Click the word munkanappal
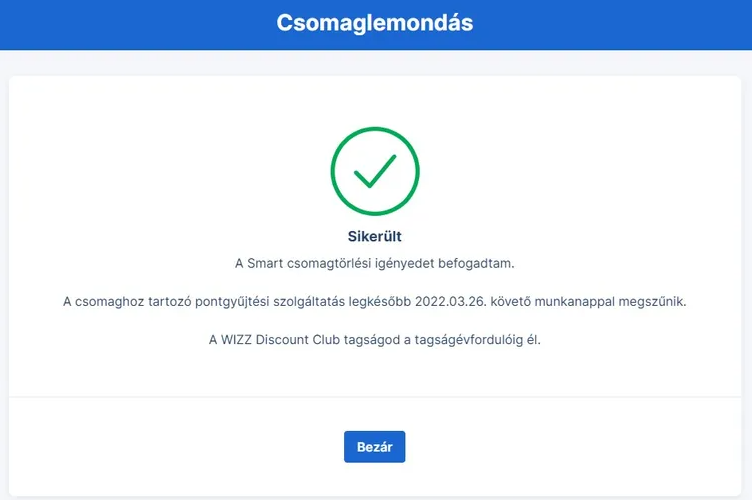Viewport: 752px width, 500px height. pyautogui.click(x=578, y=301)
